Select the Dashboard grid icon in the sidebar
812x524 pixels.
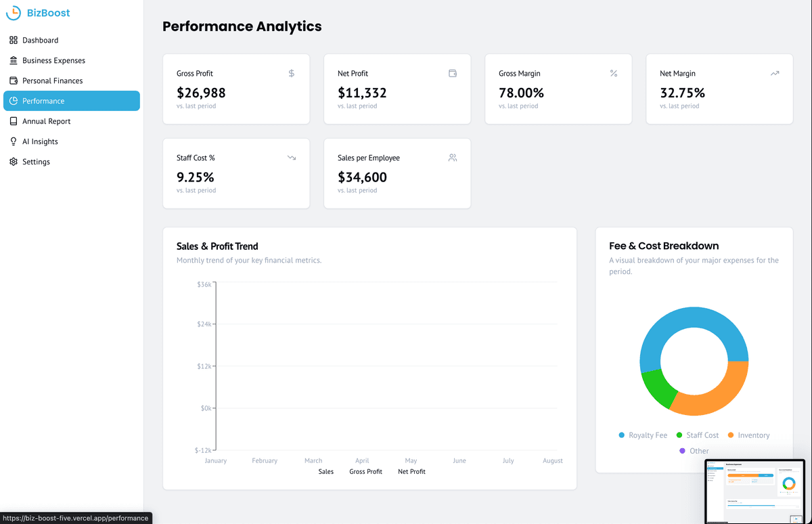pyautogui.click(x=12, y=40)
